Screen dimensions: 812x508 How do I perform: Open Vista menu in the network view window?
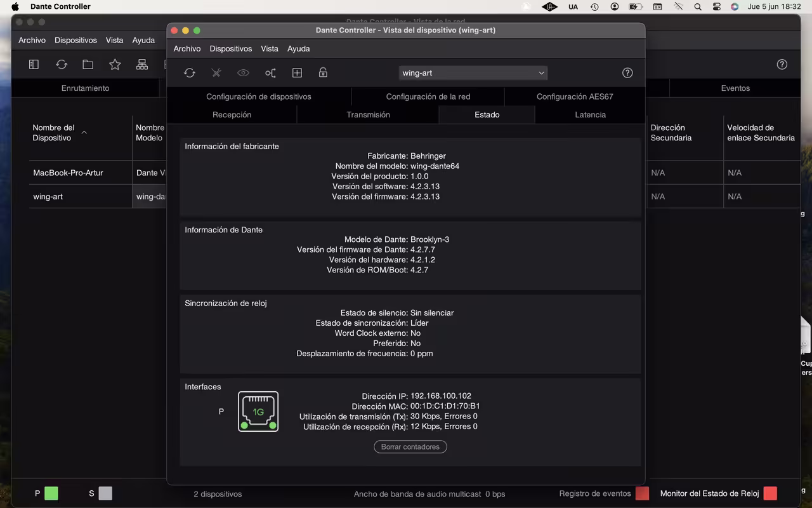114,40
